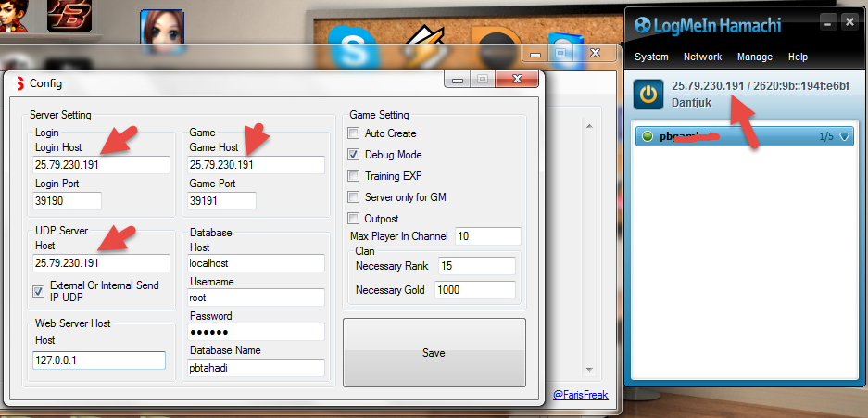868x418 pixels.
Task: Click the Config window app icon
Action: coord(19,83)
